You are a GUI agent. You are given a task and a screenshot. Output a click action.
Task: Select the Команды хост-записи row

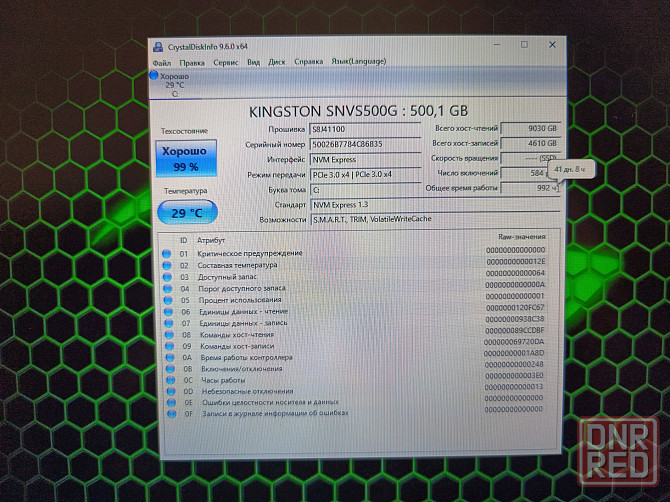(x=355, y=344)
